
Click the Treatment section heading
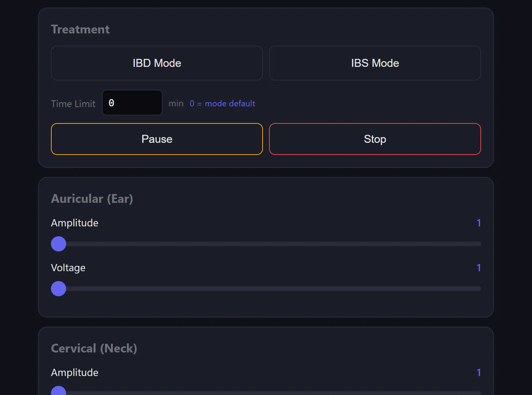80,29
